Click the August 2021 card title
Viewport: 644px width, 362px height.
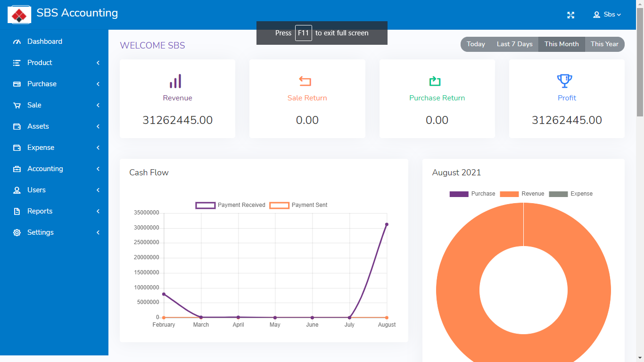[x=456, y=173]
